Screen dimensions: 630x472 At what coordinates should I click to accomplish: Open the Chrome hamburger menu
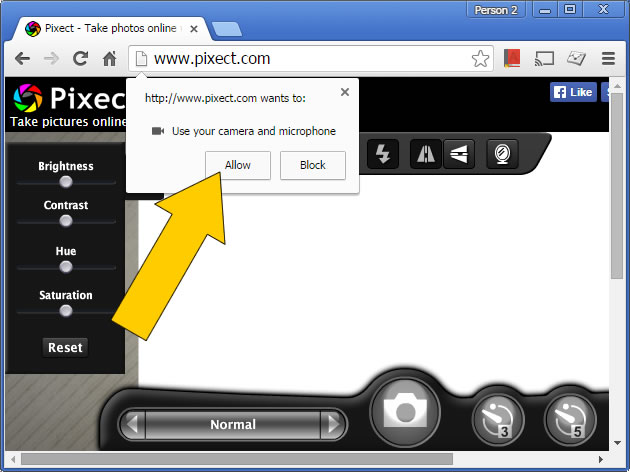[x=608, y=59]
